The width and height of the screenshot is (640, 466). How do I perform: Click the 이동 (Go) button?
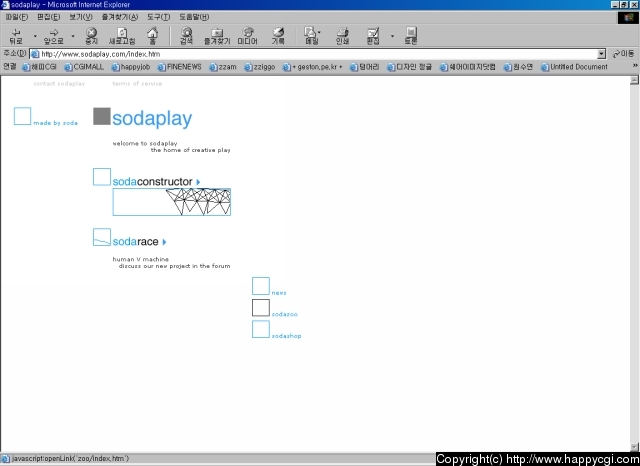[x=623, y=54]
